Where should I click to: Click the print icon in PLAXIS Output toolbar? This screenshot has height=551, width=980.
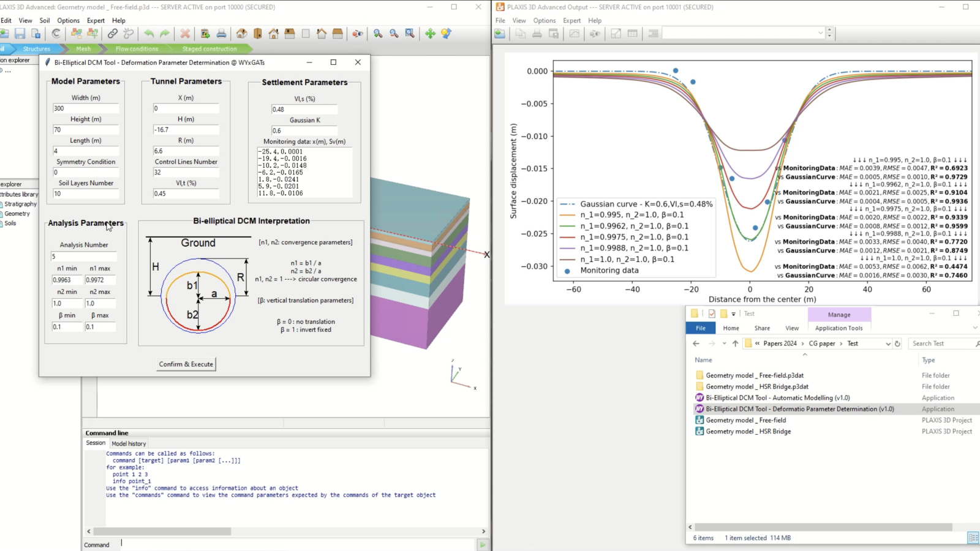(x=537, y=34)
